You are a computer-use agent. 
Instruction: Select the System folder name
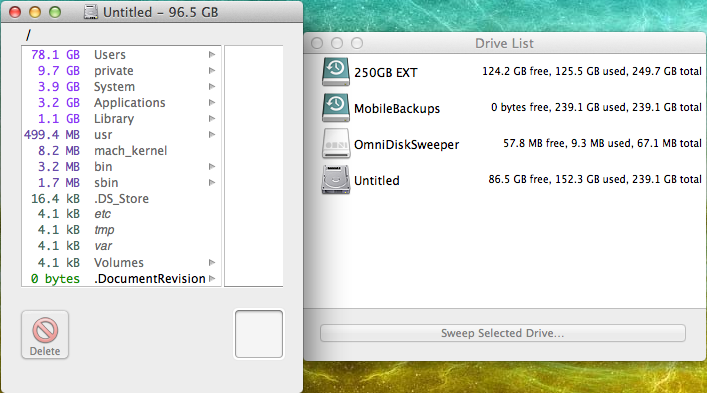click(x=114, y=87)
